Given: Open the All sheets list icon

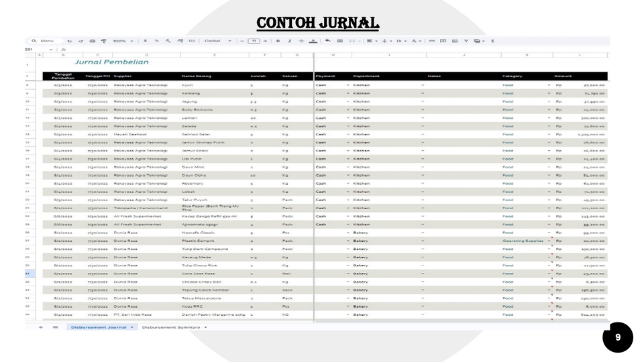Looking at the screenshot, I should pyautogui.click(x=55, y=327).
